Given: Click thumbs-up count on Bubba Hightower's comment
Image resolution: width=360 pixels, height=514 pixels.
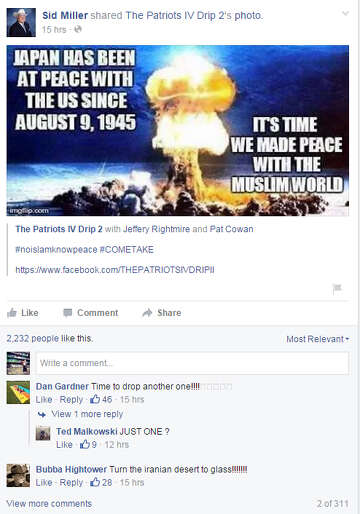Looking at the screenshot, I should (x=101, y=482).
